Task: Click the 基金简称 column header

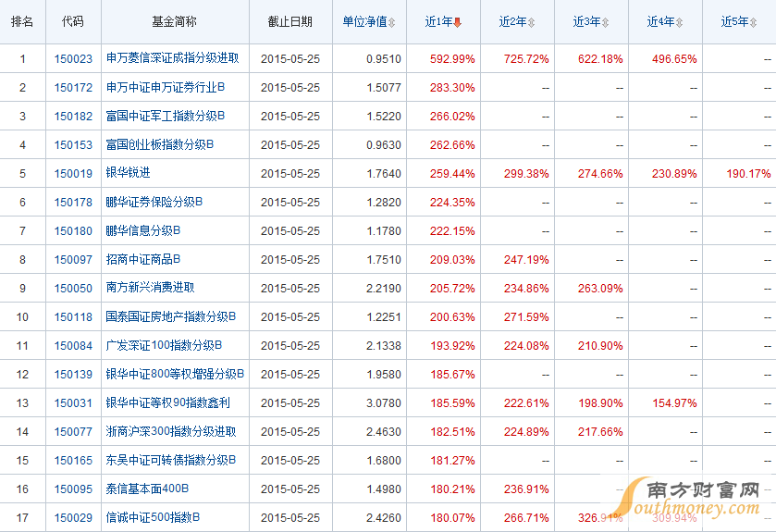Action: tap(174, 22)
